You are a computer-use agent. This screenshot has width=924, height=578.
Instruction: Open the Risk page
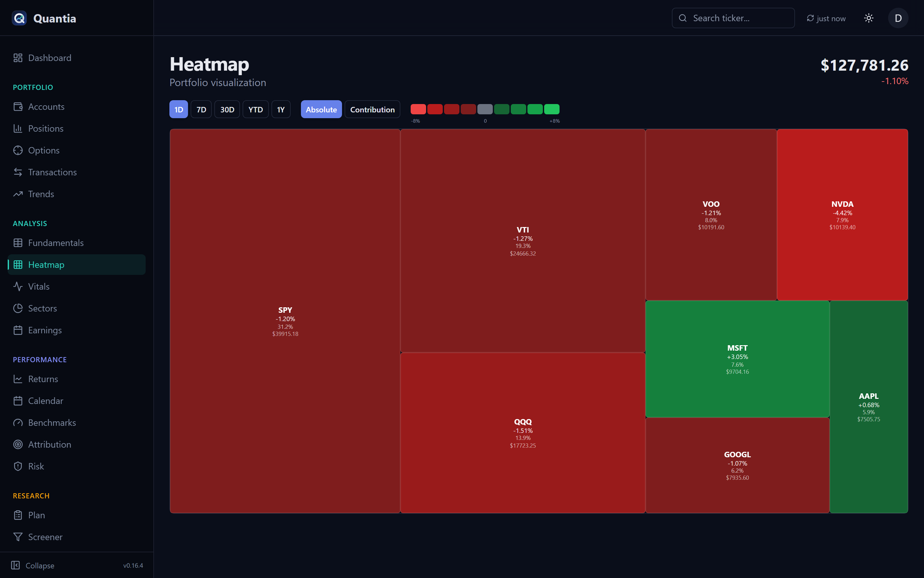76,466
